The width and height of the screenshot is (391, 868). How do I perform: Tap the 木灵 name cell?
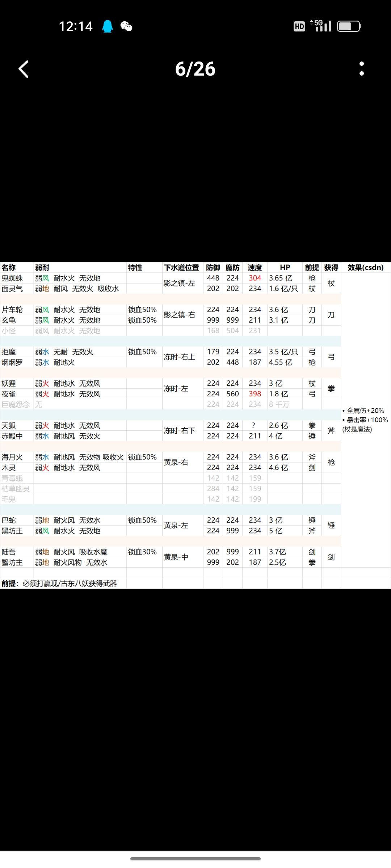[x=9, y=468]
